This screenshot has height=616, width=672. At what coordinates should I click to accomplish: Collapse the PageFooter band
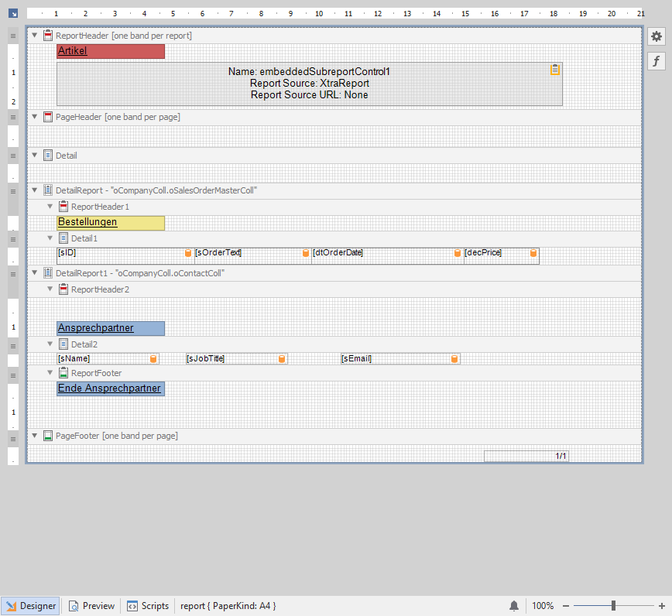pos(35,436)
